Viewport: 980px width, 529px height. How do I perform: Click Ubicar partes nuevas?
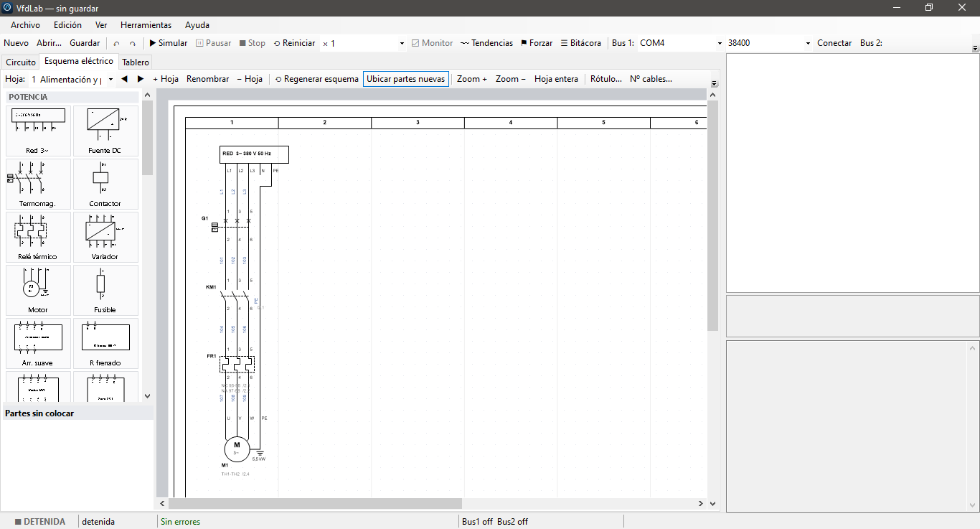(x=406, y=79)
